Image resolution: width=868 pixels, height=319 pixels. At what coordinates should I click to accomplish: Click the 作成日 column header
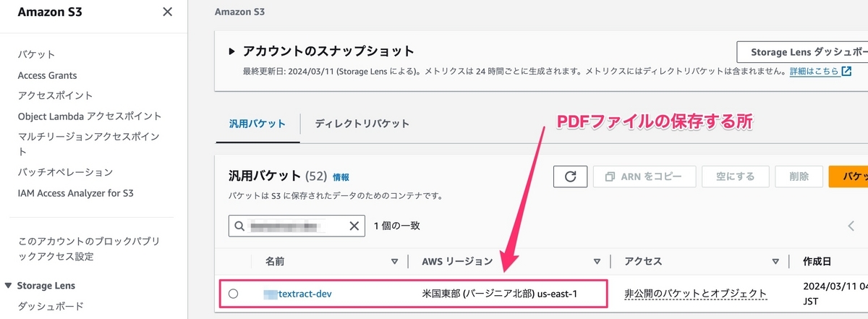pyautogui.click(x=817, y=262)
